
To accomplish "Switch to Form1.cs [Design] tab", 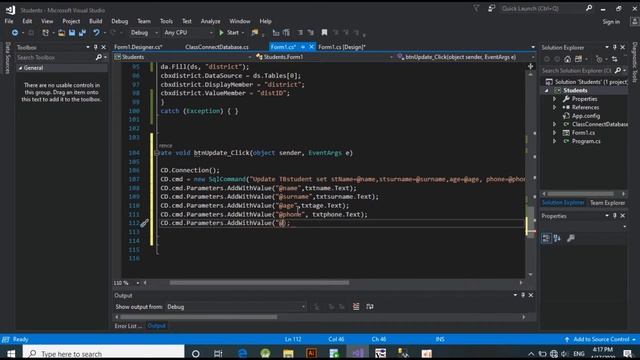I will 342,47.
